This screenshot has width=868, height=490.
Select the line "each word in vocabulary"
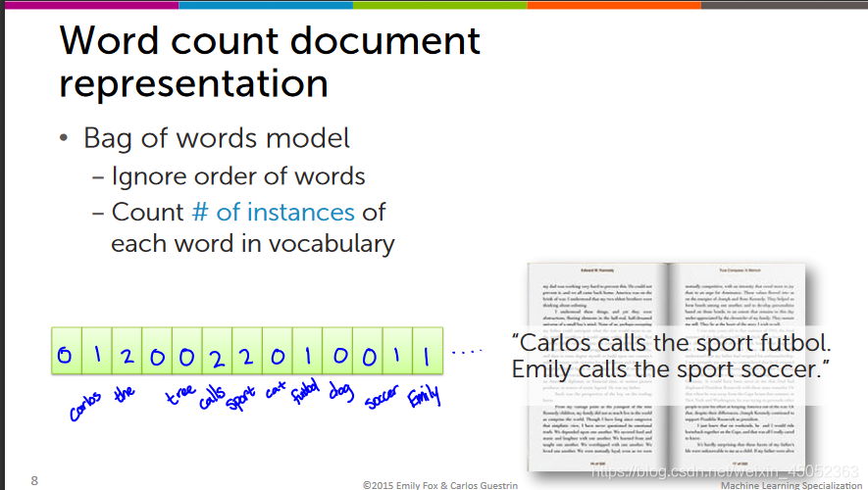coord(253,244)
